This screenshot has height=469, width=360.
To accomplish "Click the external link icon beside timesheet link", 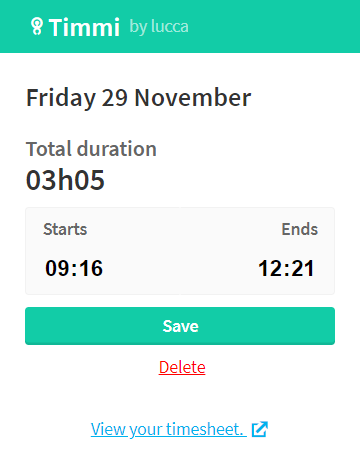I will (x=260, y=429).
